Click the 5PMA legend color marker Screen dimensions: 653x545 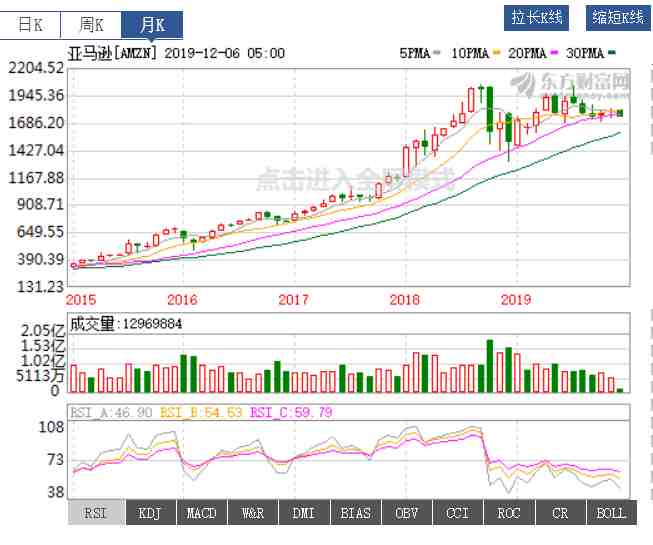(x=437, y=53)
